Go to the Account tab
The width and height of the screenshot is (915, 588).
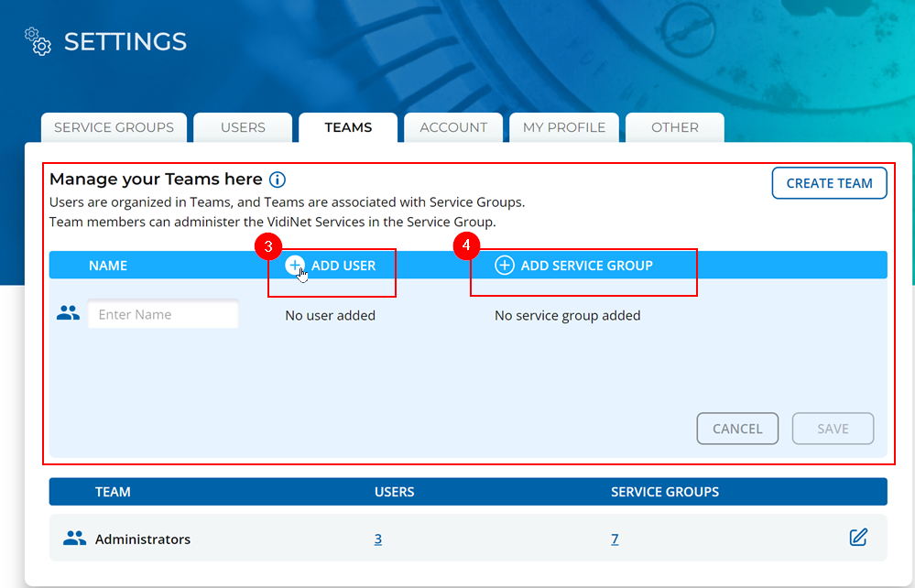pos(453,128)
